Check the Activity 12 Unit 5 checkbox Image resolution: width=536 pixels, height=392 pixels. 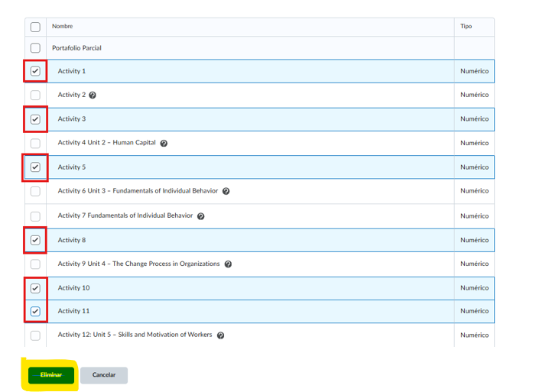point(35,335)
